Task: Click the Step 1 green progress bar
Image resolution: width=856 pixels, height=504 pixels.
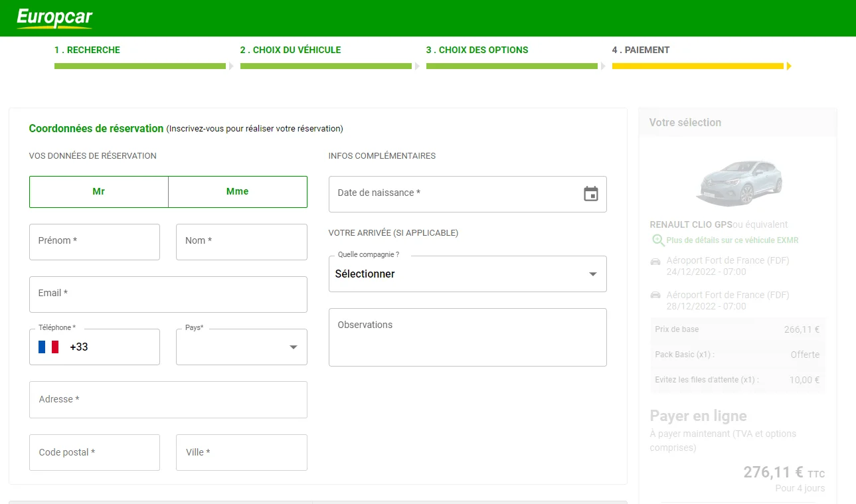Action: click(140, 66)
